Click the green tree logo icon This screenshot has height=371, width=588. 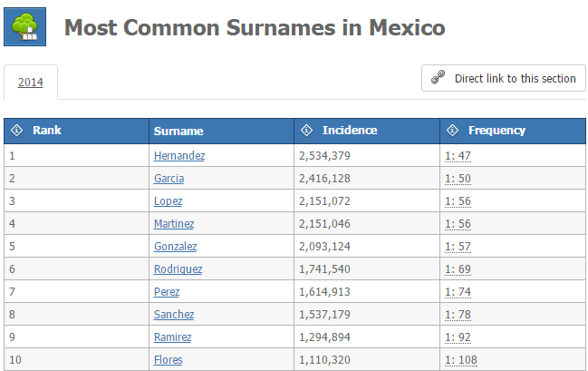24,26
